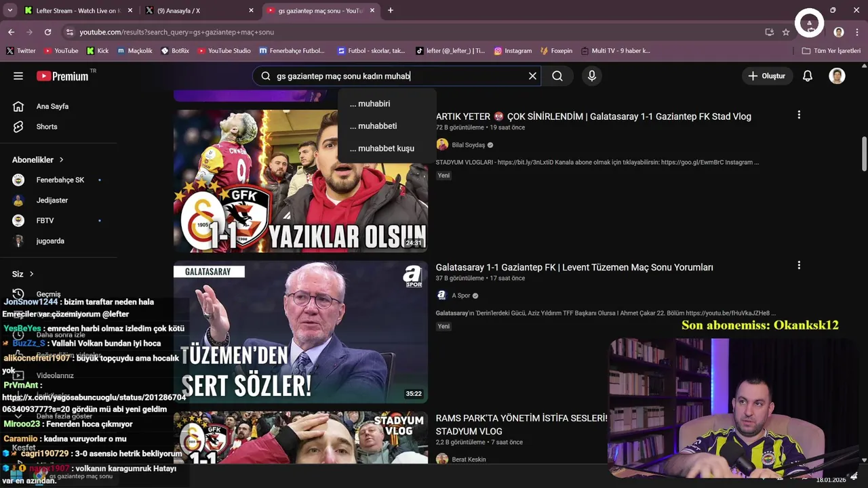The image size is (868, 488).
Task: Open ARTIK YETER Stad Vlog thumbnail
Action: pyautogui.click(x=300, y=180)
